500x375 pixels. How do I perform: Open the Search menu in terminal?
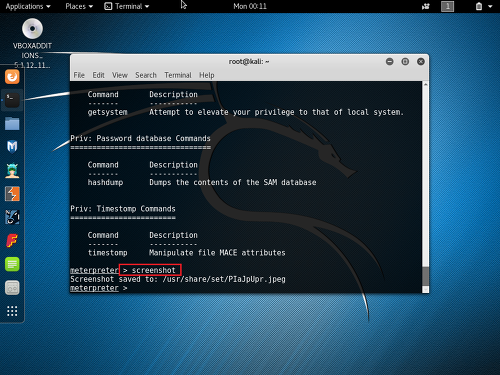pos(146,75)
